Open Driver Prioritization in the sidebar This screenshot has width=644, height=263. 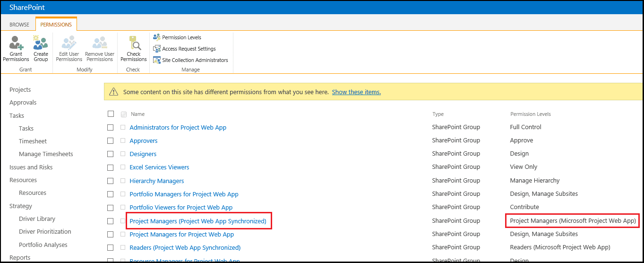coord(45,231)
